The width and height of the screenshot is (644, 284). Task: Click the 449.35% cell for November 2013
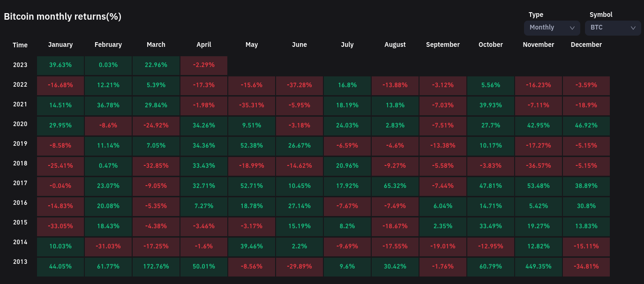[539, 266]
